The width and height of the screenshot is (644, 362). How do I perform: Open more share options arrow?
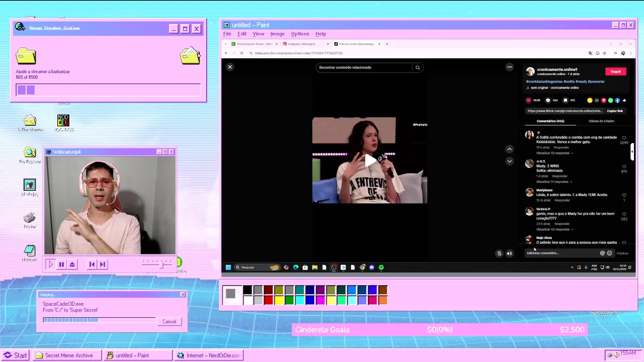(624, 100)
